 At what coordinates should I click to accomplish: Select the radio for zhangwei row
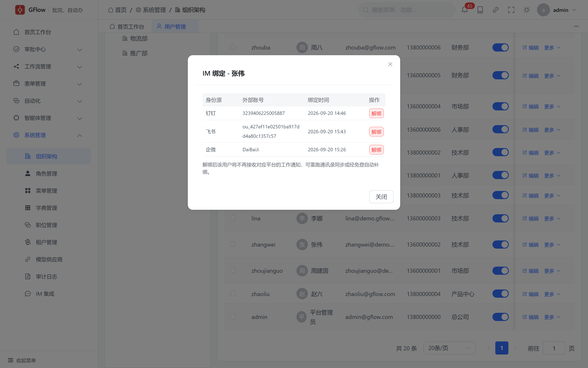pyautogui.click(x=233, y=244)
